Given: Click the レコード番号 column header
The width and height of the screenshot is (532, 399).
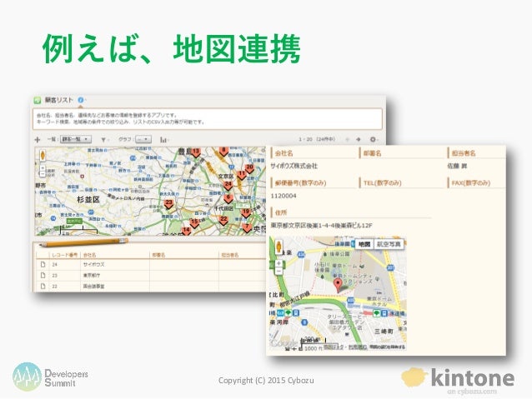Looking at the screenshot, I should (x=64, y=255).
